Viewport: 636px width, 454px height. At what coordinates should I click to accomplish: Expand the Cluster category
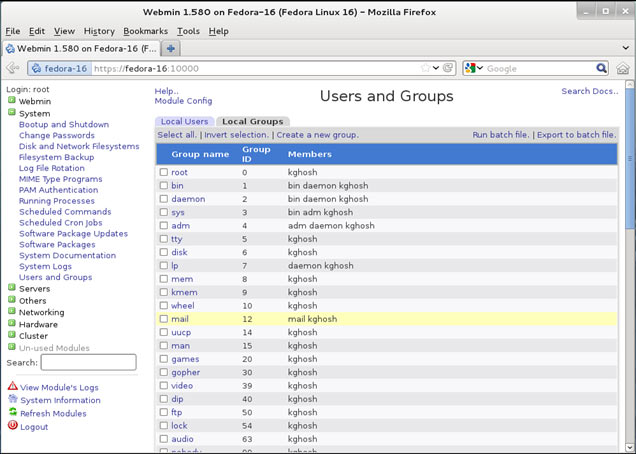click(x=12, y=335)
